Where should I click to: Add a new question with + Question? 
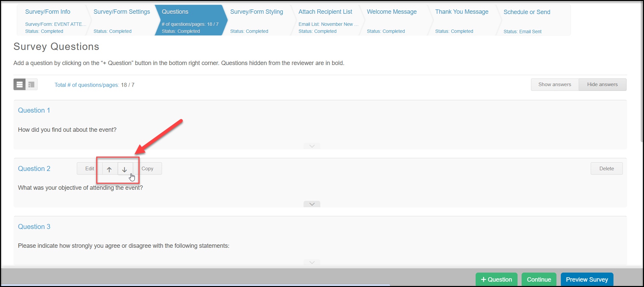[x=496, y=279]
